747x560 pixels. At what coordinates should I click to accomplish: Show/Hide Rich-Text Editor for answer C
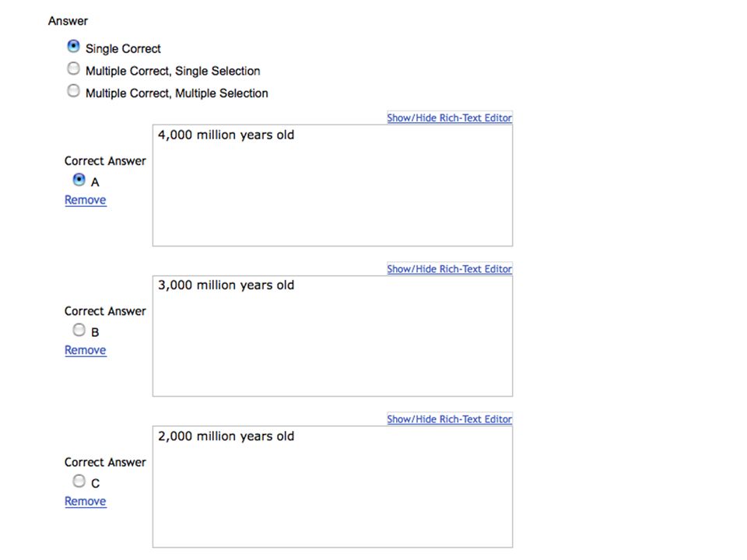[449, 419]
